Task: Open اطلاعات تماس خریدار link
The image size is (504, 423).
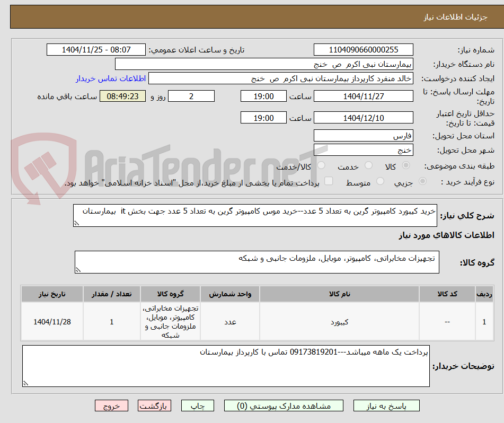Action: [x=111, y=78]
